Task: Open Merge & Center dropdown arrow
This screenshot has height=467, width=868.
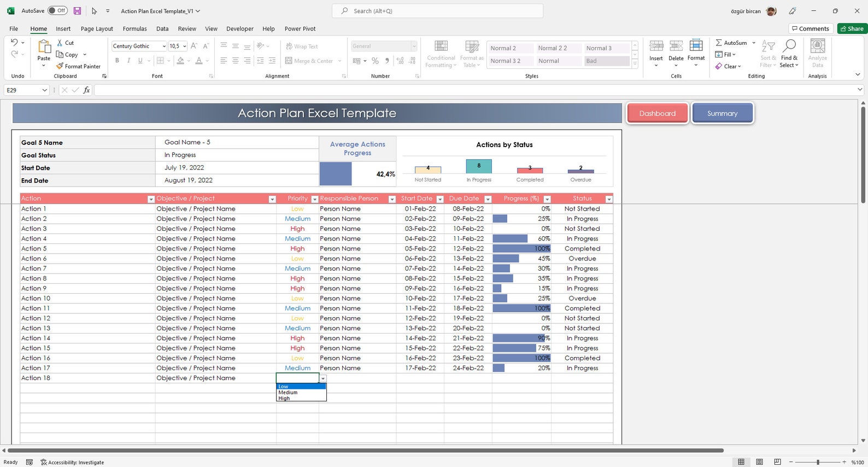Action: pyautogui.click(x=339, y=61)
